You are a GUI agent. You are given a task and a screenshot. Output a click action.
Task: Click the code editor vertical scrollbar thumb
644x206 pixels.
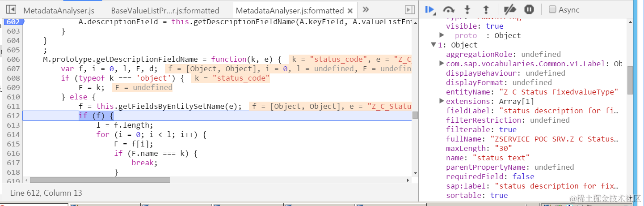click(x=415, y=115)
